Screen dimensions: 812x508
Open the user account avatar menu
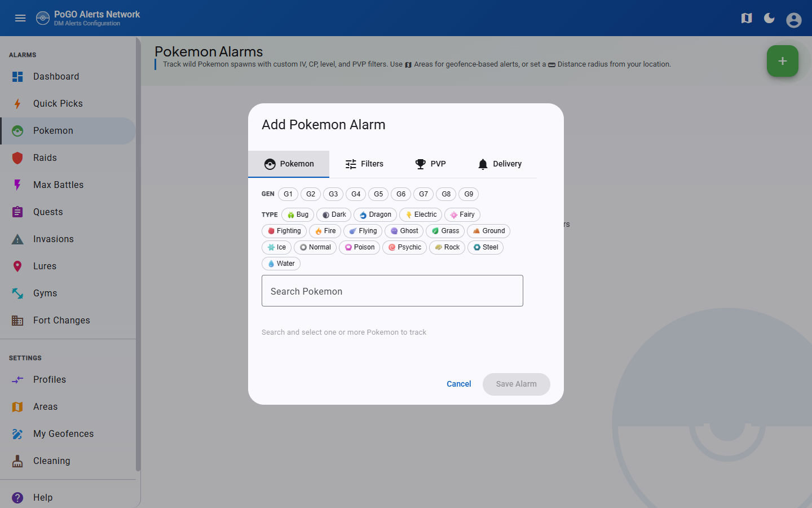(794, 20)
